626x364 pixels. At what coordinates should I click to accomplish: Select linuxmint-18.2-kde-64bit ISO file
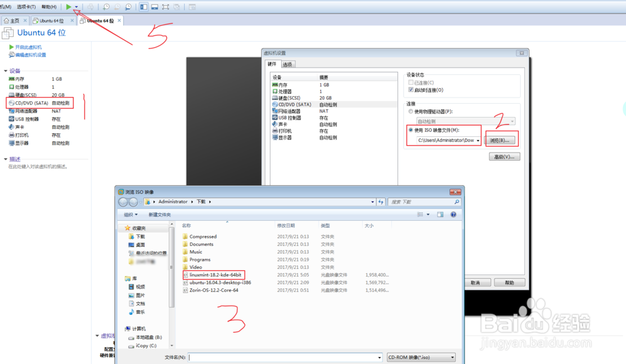(215, 275)
